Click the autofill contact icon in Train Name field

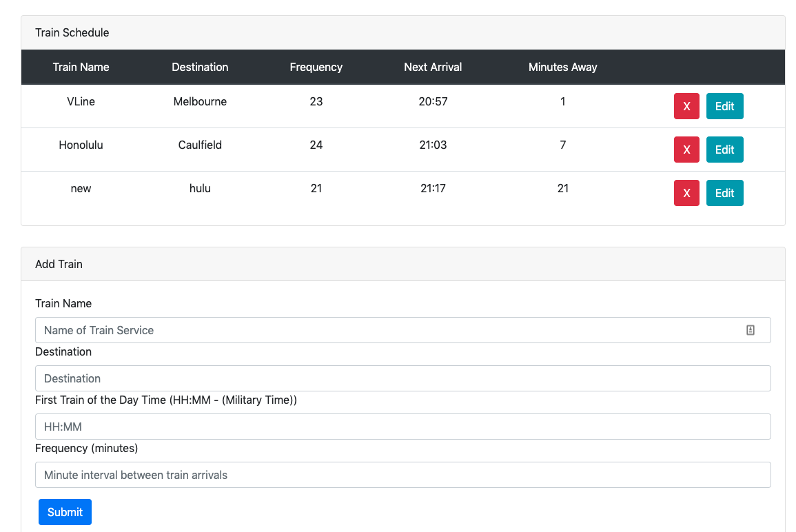point(751,330)
